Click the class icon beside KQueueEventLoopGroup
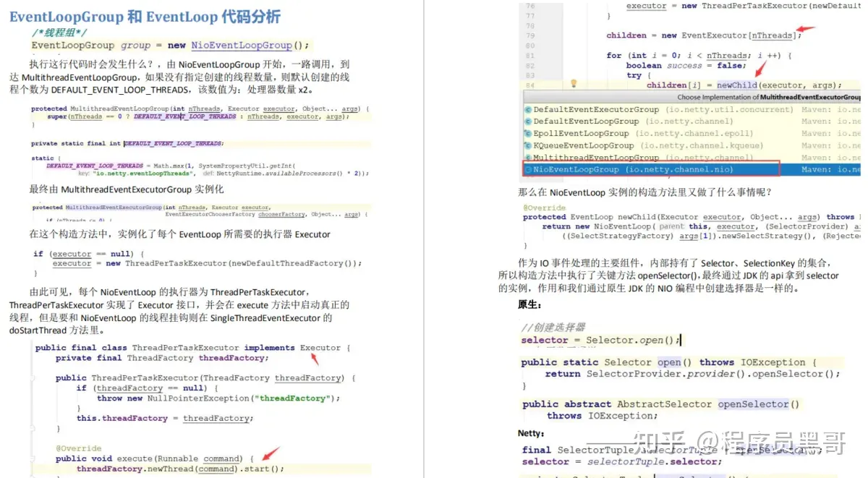The height and width of the screenshot is (478, 868). (529, 145)
